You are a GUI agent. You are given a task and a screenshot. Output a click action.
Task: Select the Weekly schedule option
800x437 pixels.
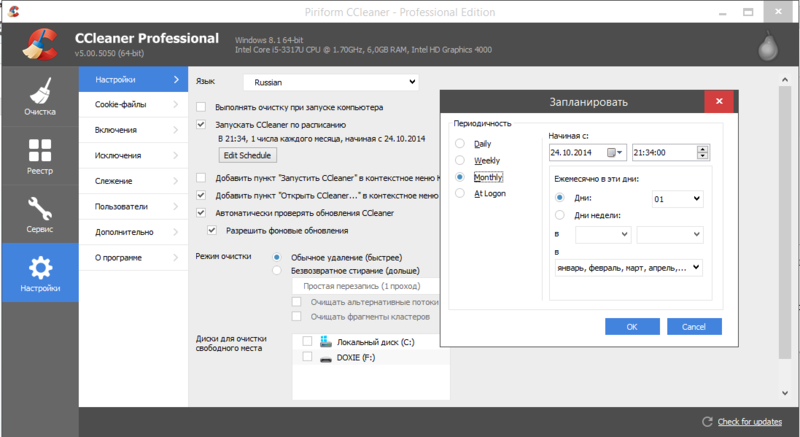[460, 160]
